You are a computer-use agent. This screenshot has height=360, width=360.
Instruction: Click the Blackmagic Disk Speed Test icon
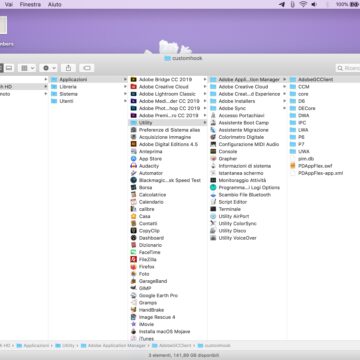tap(133, 180)
